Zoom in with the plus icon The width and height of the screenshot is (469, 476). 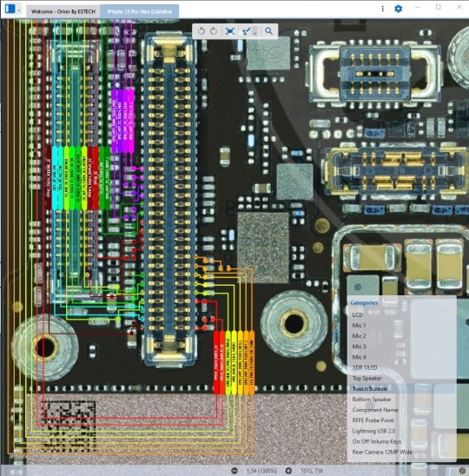288,471
